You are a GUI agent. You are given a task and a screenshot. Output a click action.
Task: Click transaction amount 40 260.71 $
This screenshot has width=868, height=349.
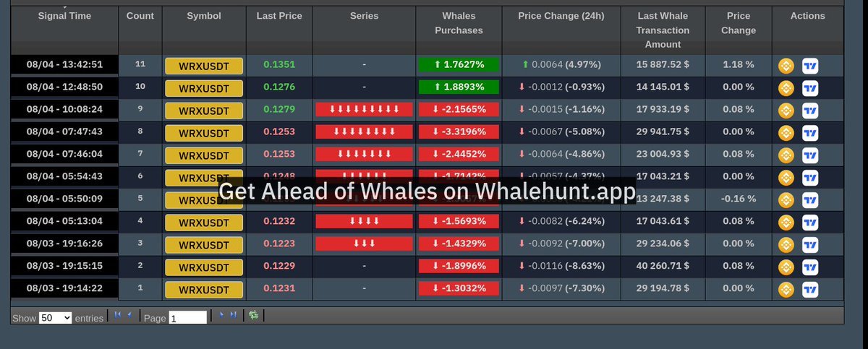[x=663, y=266]
